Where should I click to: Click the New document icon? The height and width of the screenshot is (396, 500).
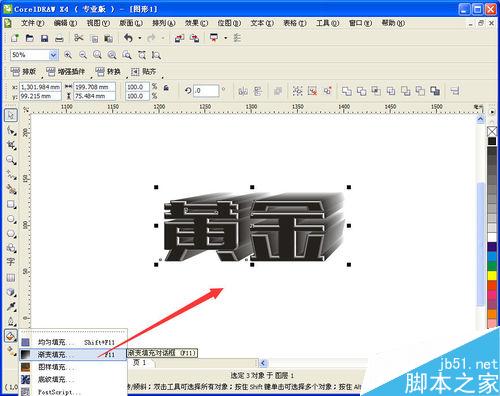[x=15, y=38]
